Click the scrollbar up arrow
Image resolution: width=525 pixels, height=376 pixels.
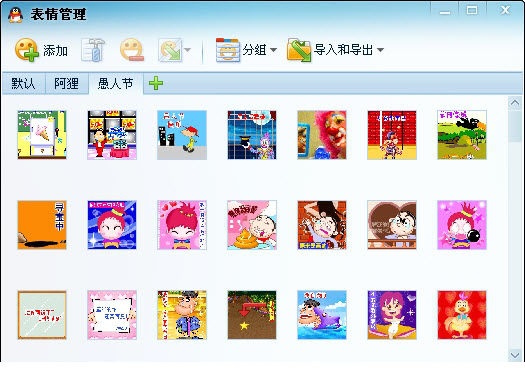pyautogui.click(x=515, y=103)
